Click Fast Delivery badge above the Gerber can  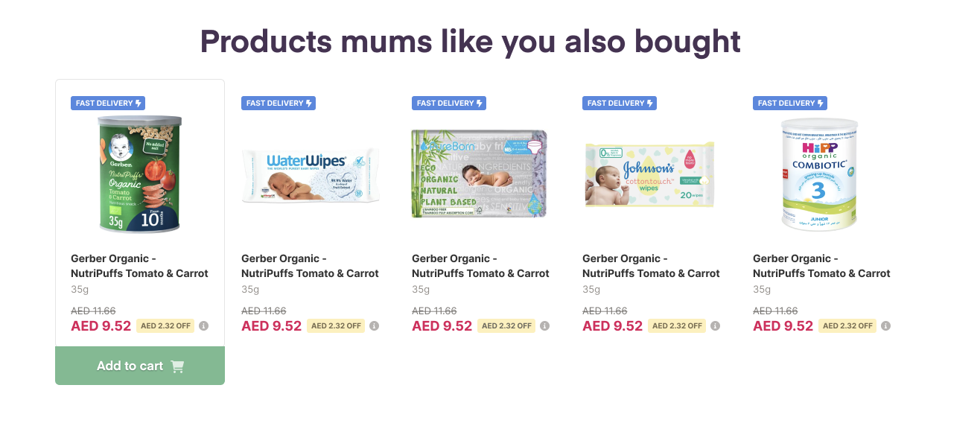(x=108, y=103)
